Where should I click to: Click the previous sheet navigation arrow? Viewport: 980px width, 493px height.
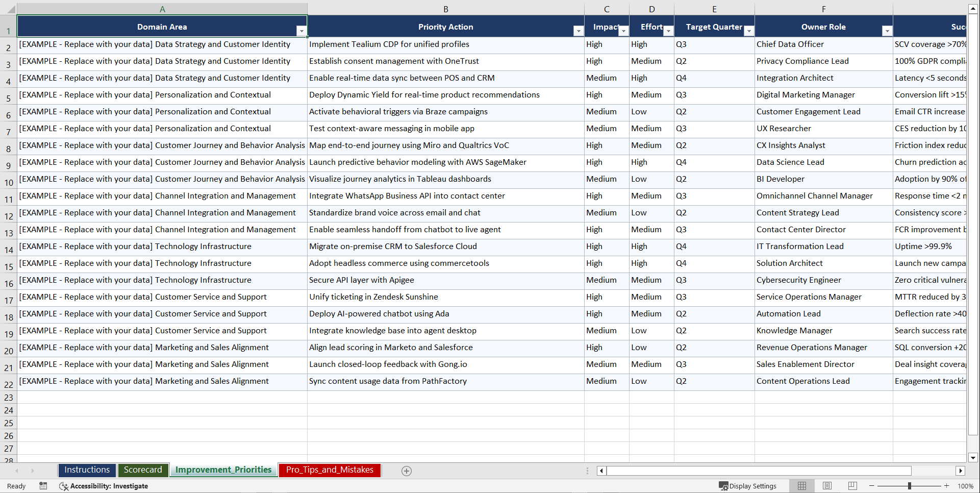point(17,471)
